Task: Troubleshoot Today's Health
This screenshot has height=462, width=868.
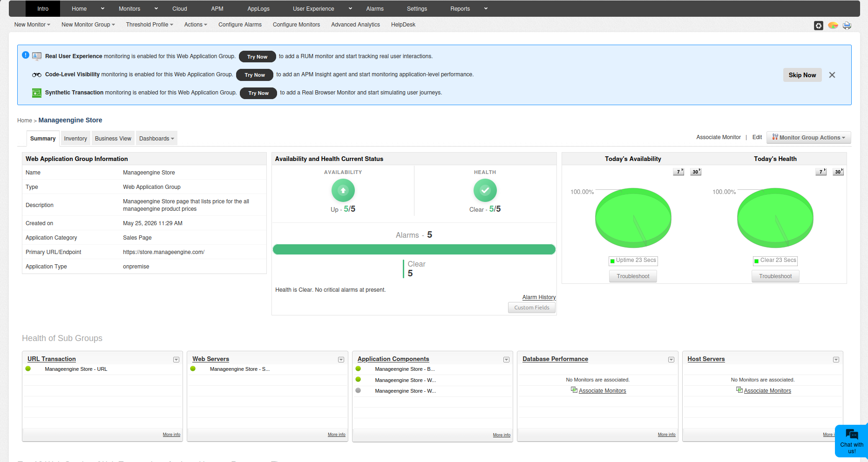Action: click(775, 276)
